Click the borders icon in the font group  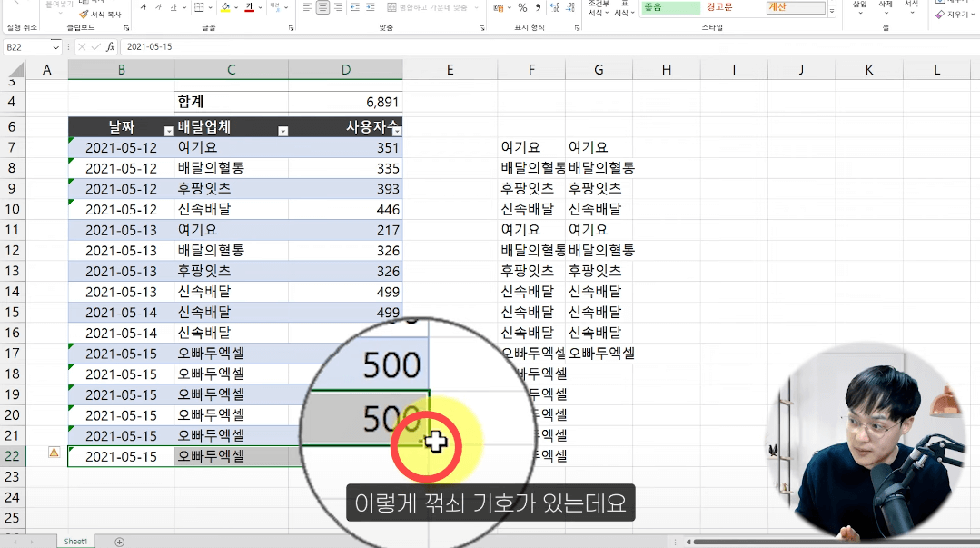[x=199, y=7]
